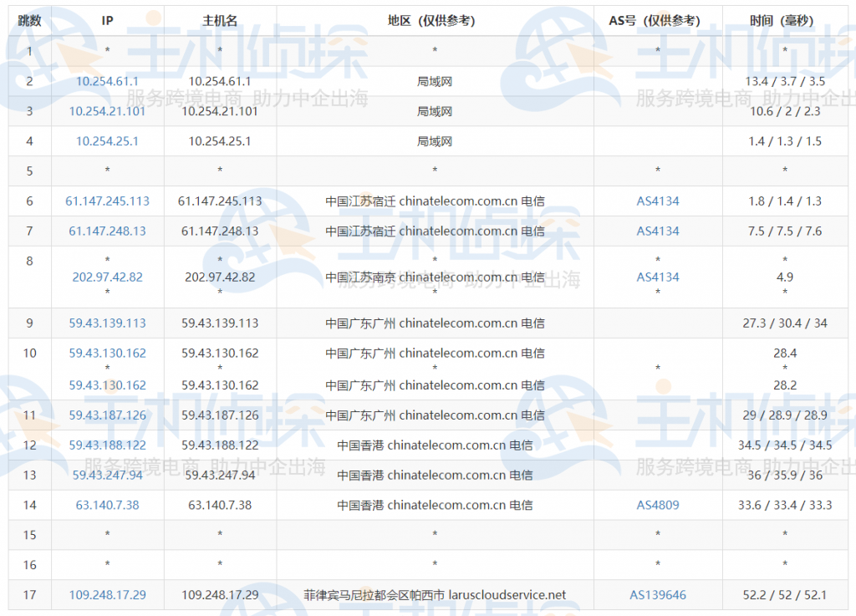The height and width of the screenshot is (616, 856).
Task: Click the 时间 (毫秒) column header
Action: [x=782, y=21]
